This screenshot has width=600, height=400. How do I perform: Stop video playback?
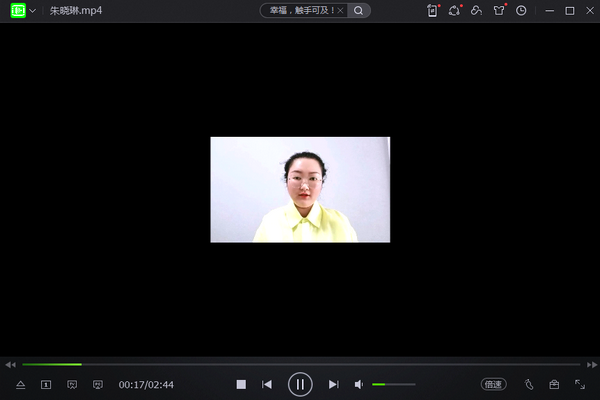(x=241, y=384)
